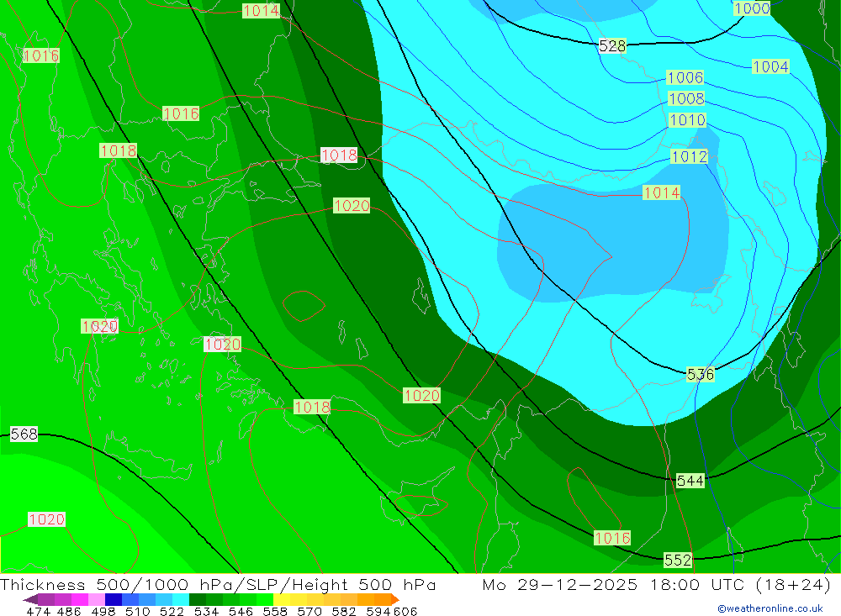Viewport: 841px width, 616px height.
Task: Click the 568 height contour label
Action: point(24,434)
